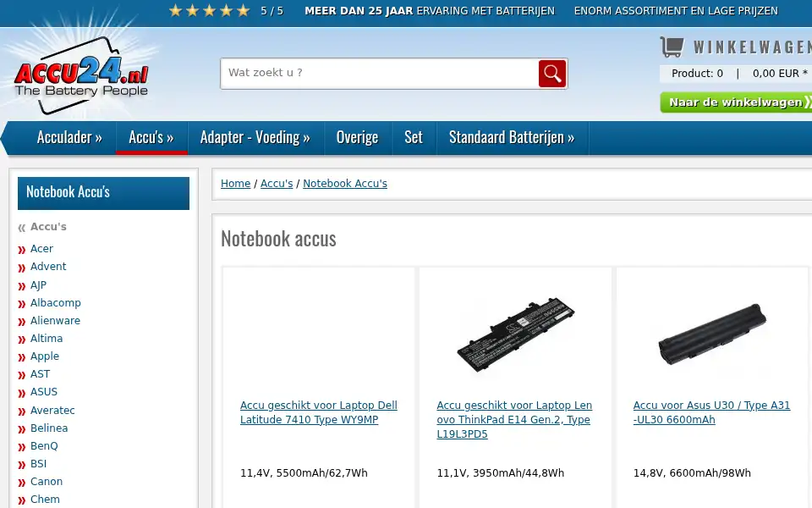Select BSI in brand list
Screen dimensions: 812x508
[38, 463]
